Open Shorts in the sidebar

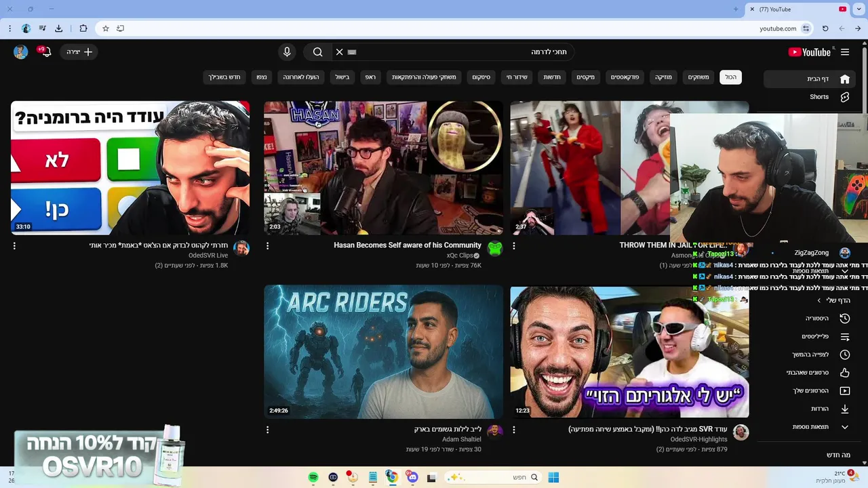click(808, 97)
